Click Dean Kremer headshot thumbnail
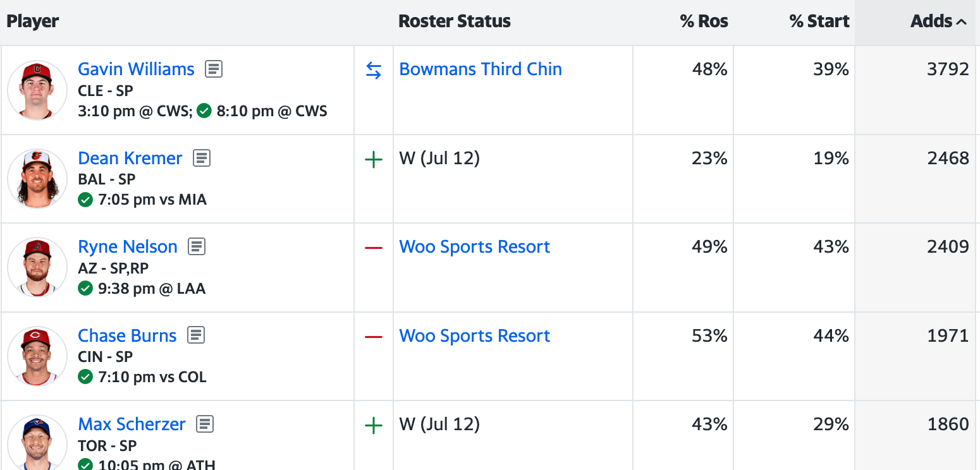Image resolution: width=980 pixels, height=470 pixels. 37,179
